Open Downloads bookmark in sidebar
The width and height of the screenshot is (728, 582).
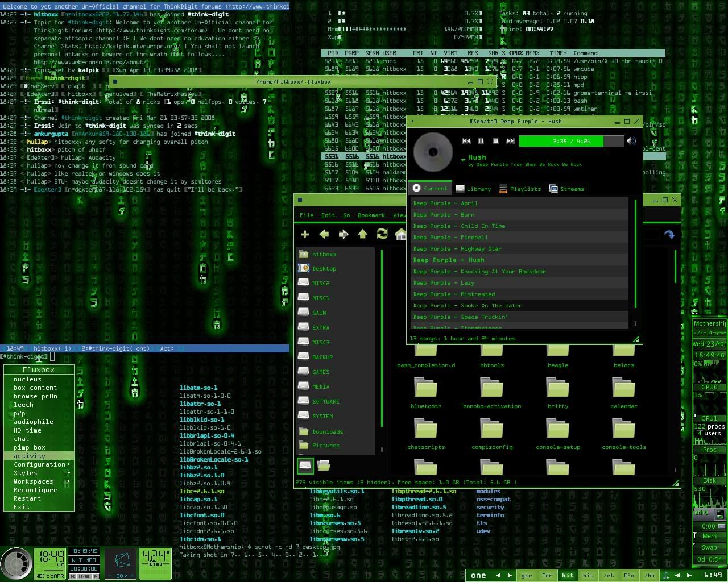(336, 431)
